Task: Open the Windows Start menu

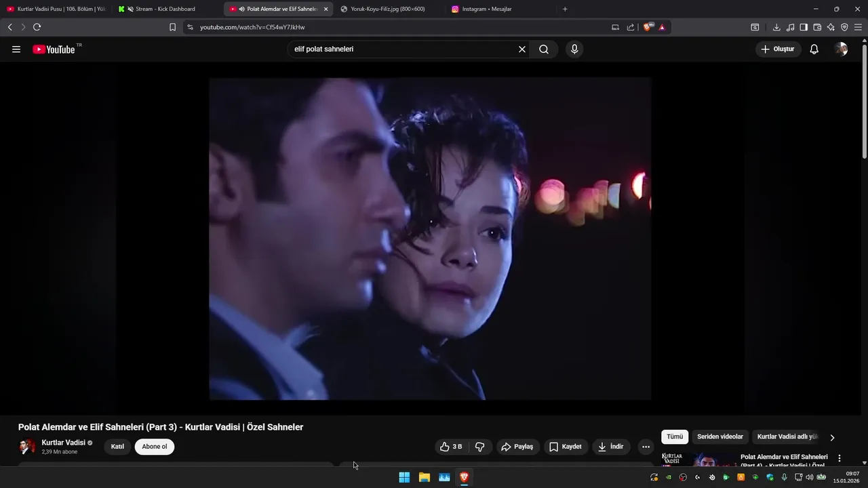Action: [404, 477]
